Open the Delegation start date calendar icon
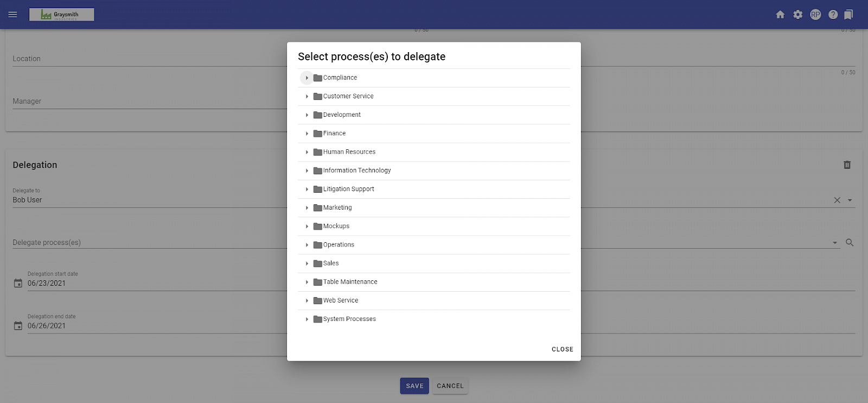Viewport: 868px width, 403px height. 17,283
